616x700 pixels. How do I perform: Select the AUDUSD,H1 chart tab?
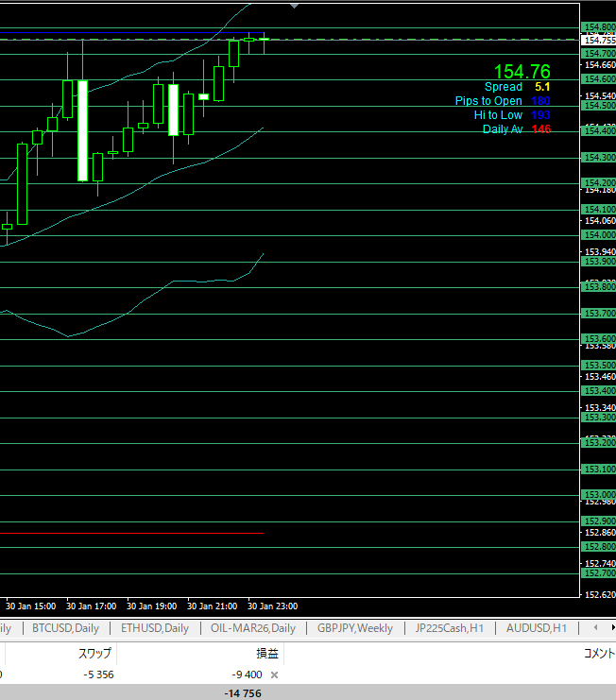pyautogui.click(x=537, y=627)
